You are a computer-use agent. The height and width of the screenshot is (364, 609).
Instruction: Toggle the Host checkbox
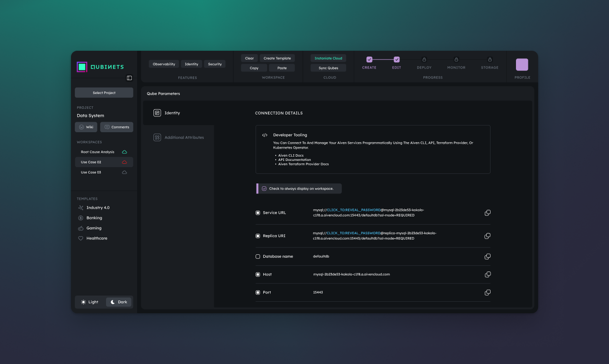258,274
